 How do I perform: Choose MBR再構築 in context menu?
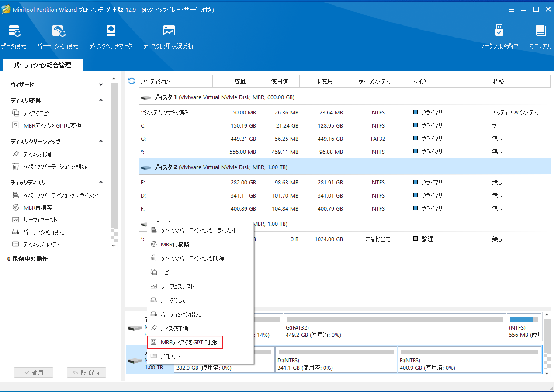[x=201, y=244]
